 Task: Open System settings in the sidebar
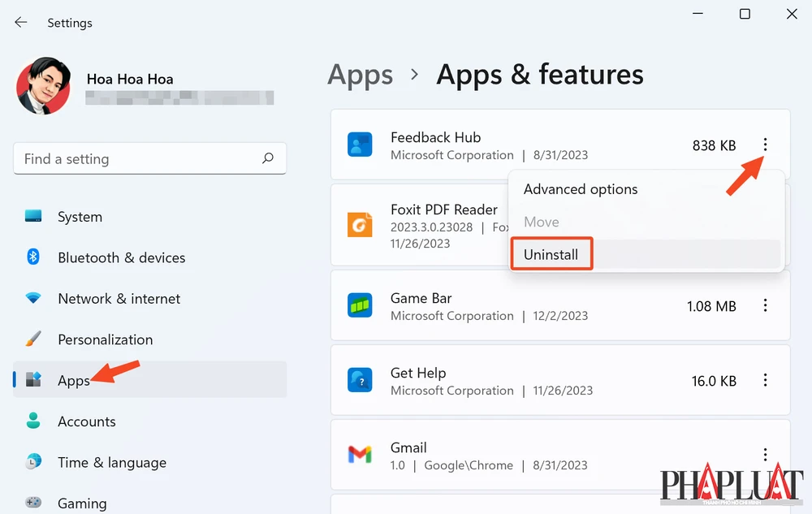point(80,217)
